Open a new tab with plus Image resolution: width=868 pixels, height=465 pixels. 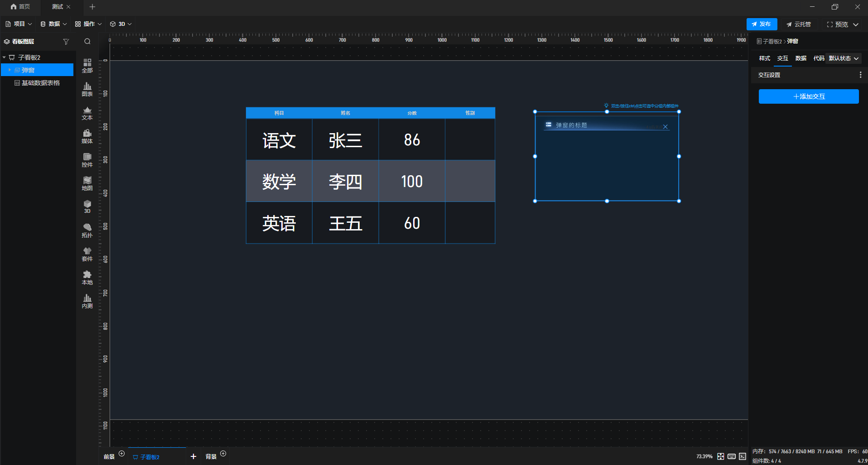(x=92, y=7)
